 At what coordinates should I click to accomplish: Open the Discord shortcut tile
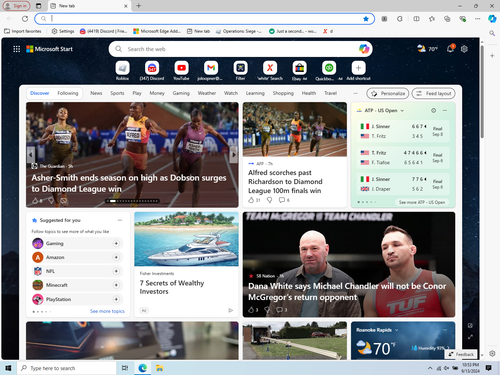pyautogui.click(x=152, y=68)
